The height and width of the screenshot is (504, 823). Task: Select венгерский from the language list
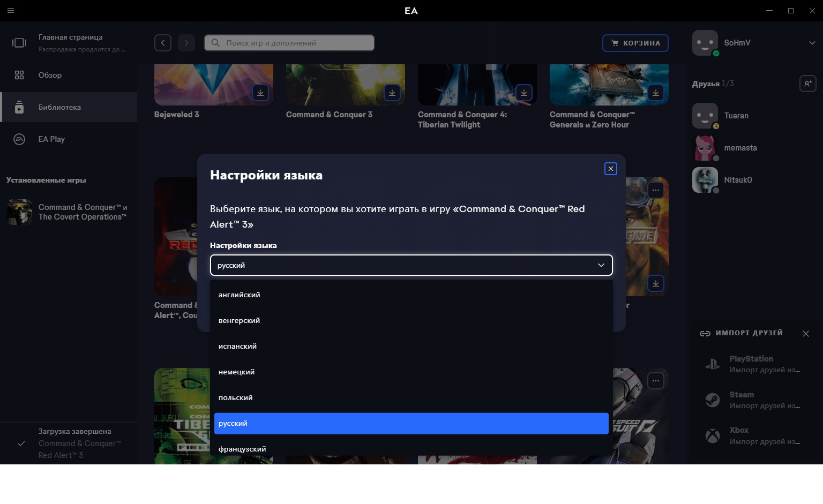point(411,321)
